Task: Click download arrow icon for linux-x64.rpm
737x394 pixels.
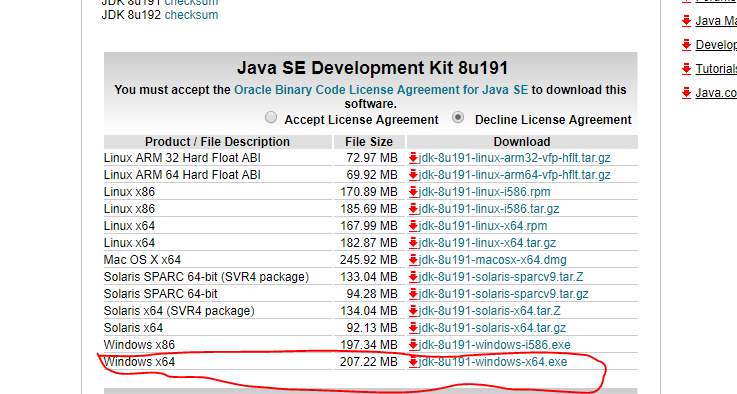Action: (413, 226)
